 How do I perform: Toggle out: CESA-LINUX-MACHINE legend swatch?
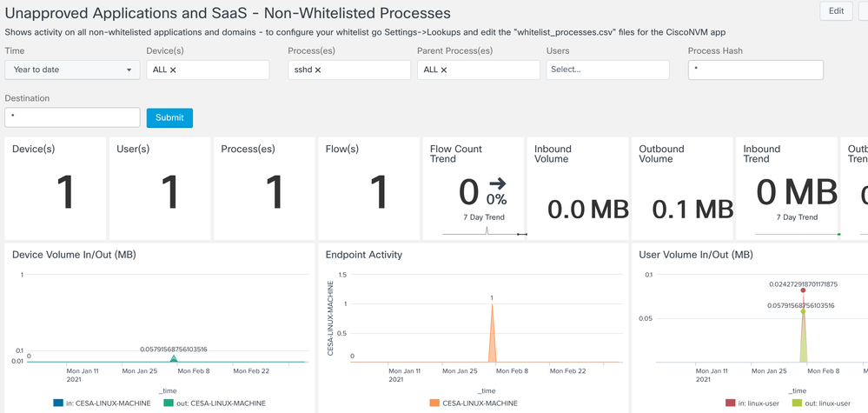pyautogui.click(x=169, y=403)
